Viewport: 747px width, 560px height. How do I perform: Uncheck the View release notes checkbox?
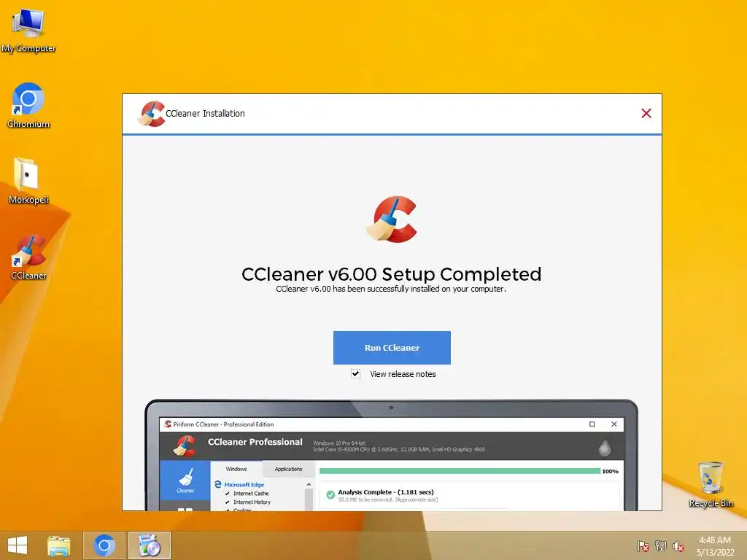355,374
